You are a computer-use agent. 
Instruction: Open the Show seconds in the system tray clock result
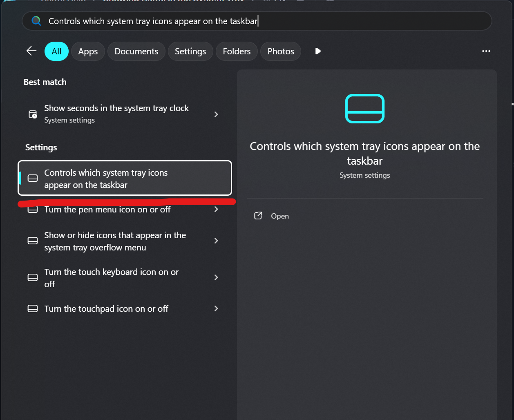pos(125,114)
